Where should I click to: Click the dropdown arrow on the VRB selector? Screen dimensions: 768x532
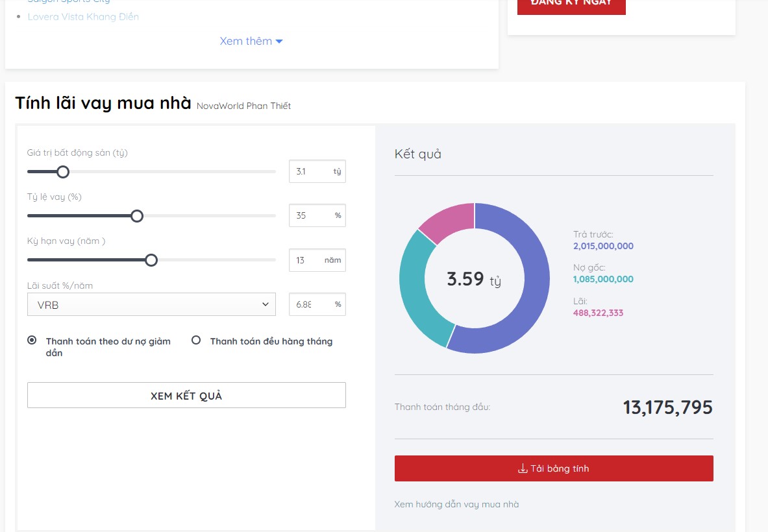click(265, 304)
